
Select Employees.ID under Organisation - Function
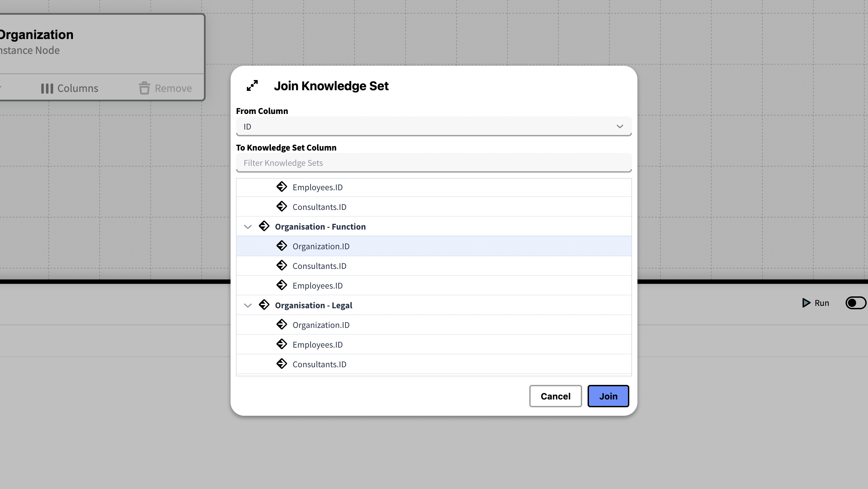click(317, 286)
